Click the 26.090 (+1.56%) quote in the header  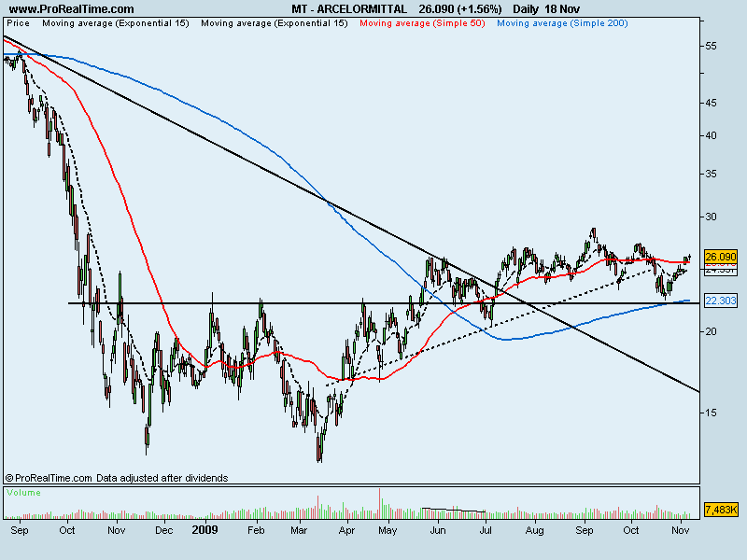[460, 9]
